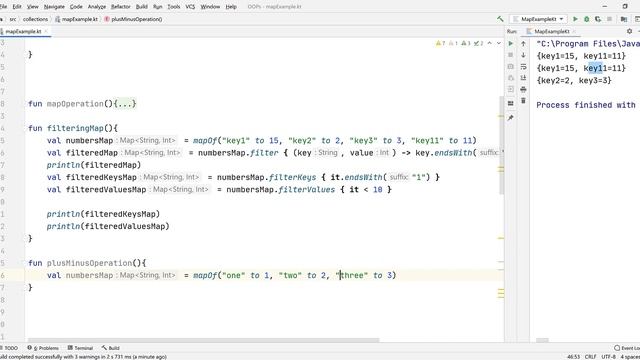Click the editor horizontal scrollbar

(203, 340)
